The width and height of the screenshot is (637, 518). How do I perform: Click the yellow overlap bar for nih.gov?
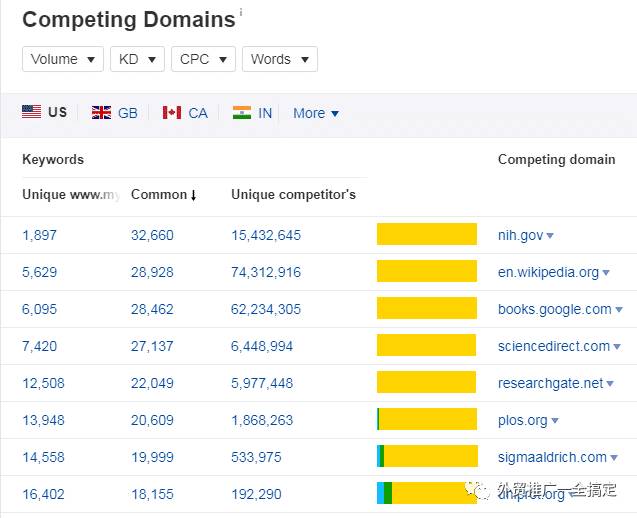[427, 234]
